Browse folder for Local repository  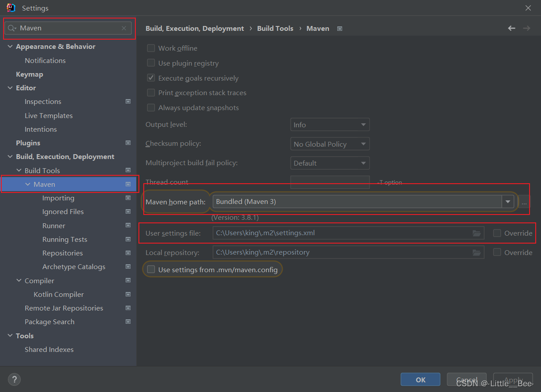tap(477, 253)
